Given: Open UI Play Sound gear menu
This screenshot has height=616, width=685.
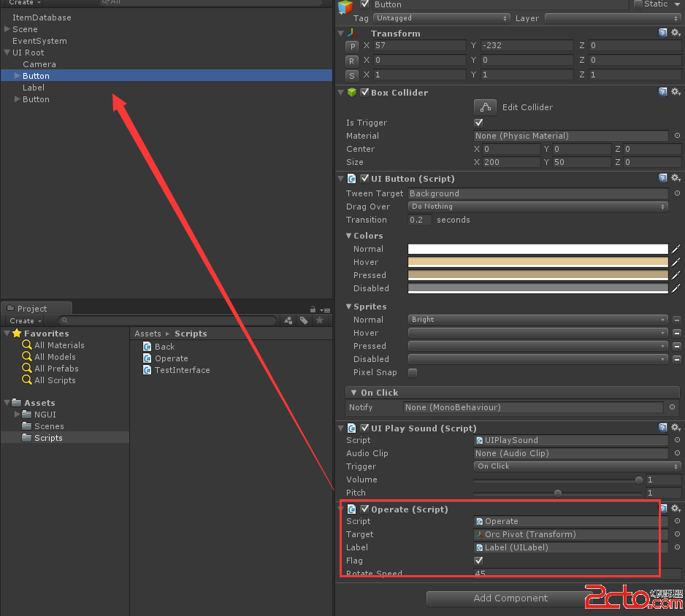Looking at the screenshot, I should [x=676, y=428].
